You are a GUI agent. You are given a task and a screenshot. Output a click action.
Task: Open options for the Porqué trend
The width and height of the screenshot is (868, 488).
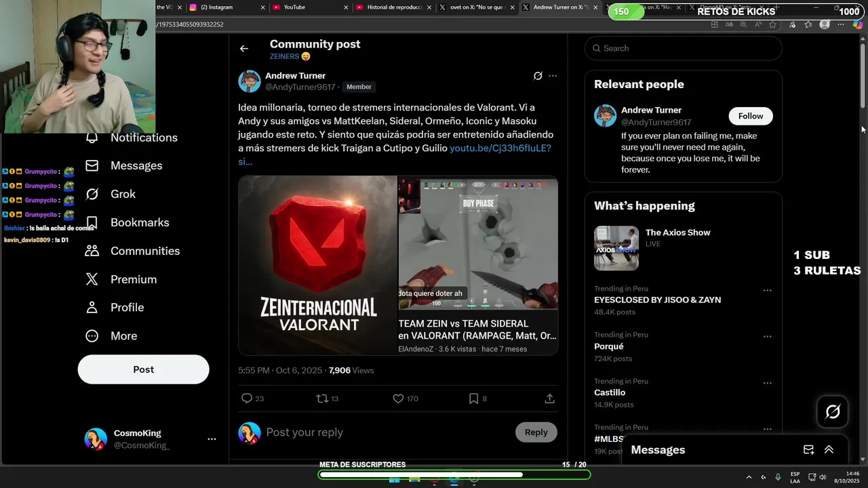(768, 337)
